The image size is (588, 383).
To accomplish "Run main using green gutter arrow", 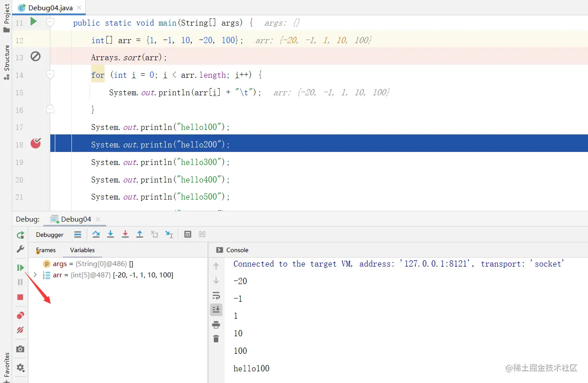I will tap(34, 21).
